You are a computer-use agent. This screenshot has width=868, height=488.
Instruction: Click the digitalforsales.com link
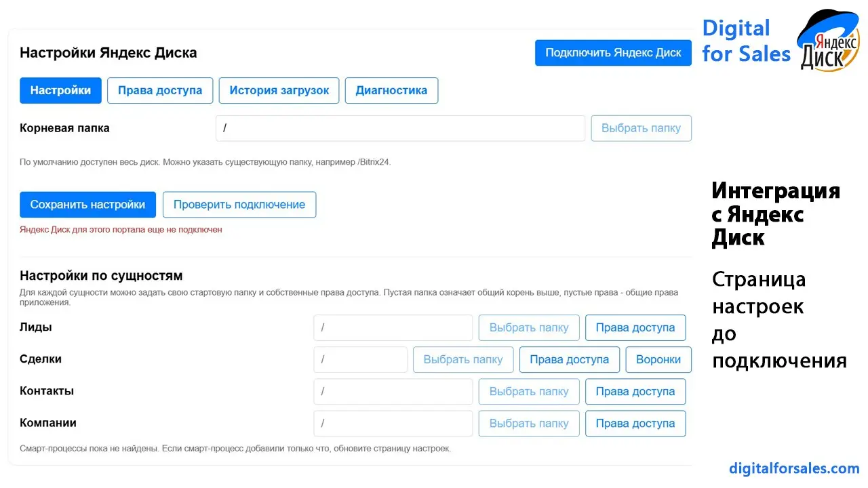click(794, 468)
